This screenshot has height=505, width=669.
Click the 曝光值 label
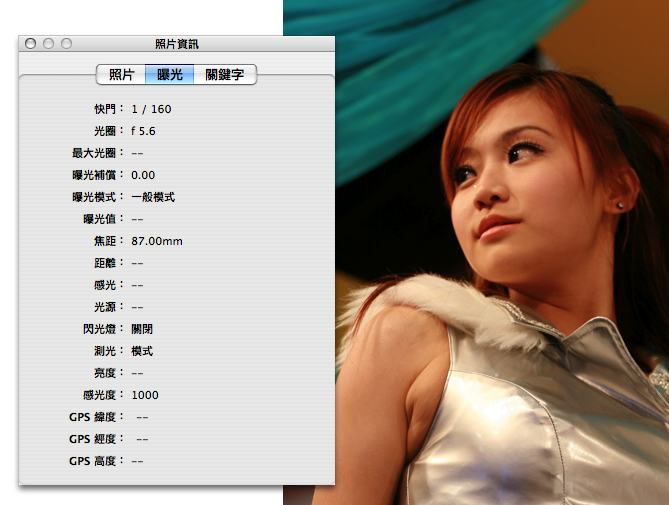103,219
